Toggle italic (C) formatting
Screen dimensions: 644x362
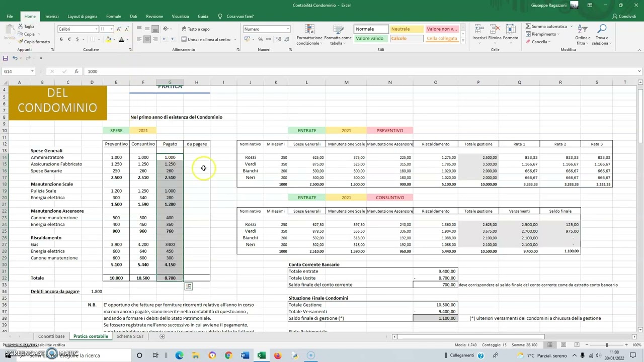pos(69,39)
